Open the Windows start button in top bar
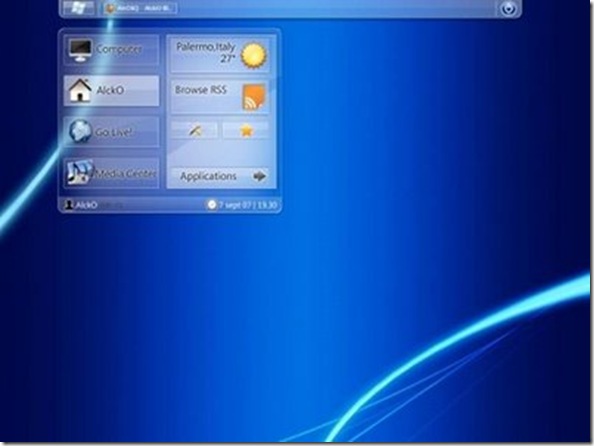Image resolution: width=594 pixels, height=446 pixels. point(79,8)
